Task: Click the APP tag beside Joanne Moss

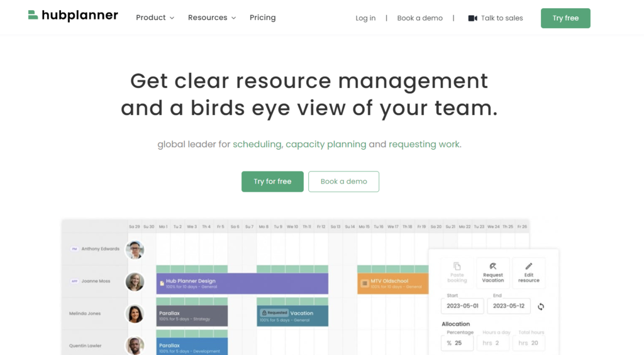Action: [x=74, y=281]
